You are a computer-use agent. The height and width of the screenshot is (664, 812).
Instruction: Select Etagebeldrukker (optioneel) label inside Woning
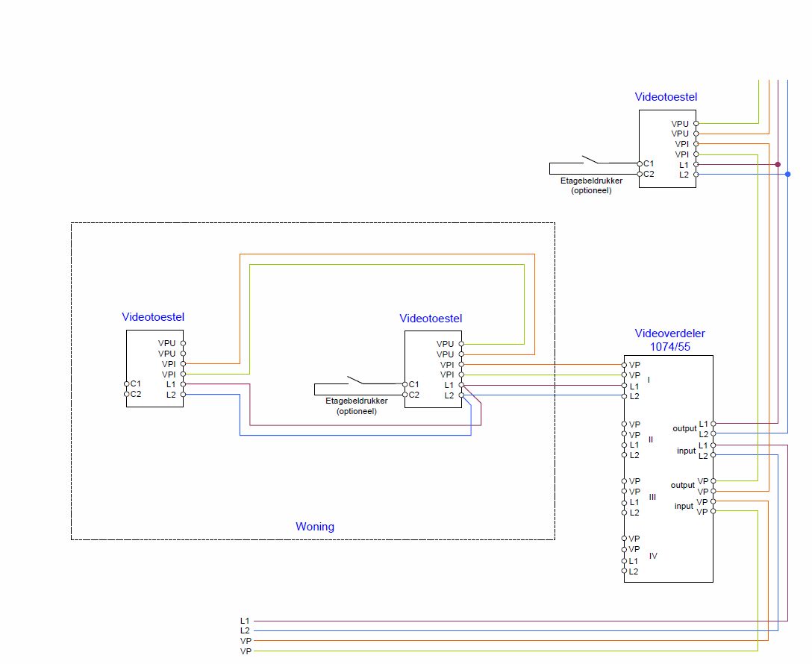coord(356,406)
